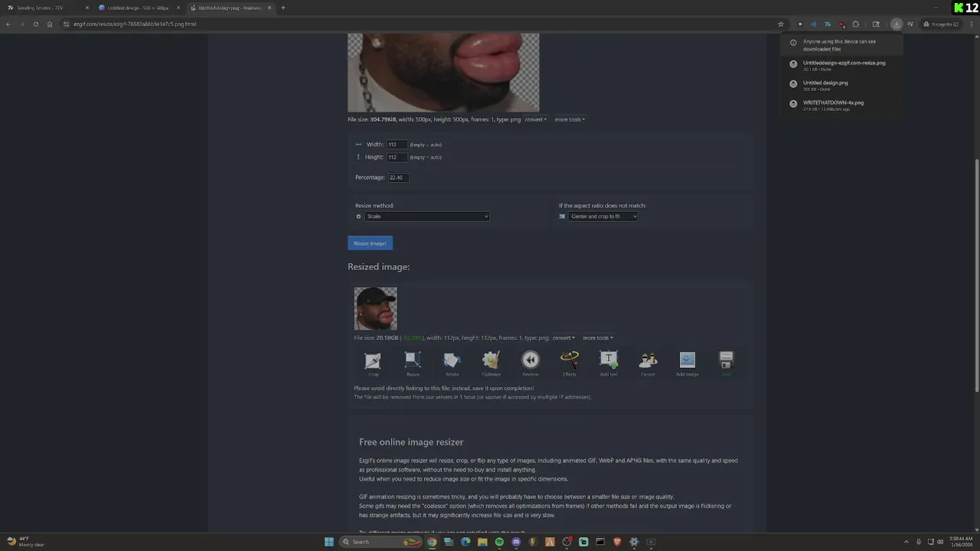This screenshot has height=551, width=980.
Task: Click the Windows taskbar Search box
Action: tap(382, 542)
